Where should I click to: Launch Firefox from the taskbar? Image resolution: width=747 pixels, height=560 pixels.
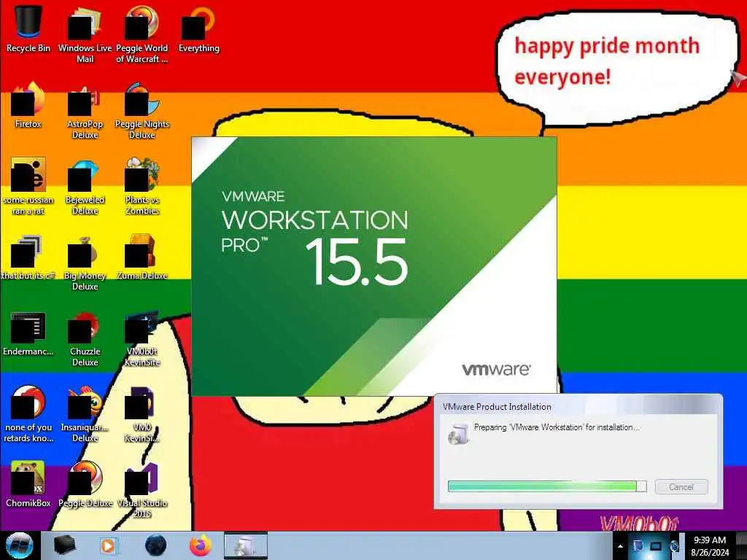(x=201, y=545)
